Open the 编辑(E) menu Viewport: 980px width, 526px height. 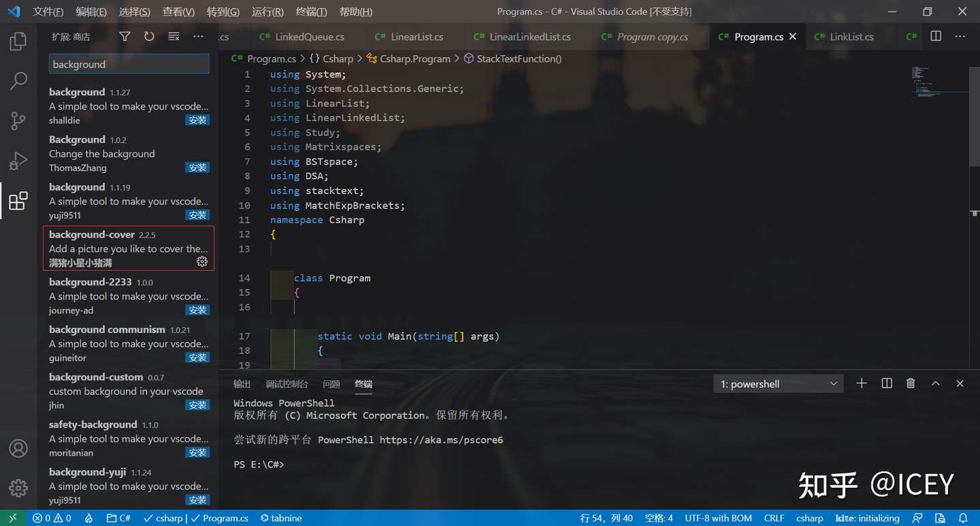coord(91,12)
